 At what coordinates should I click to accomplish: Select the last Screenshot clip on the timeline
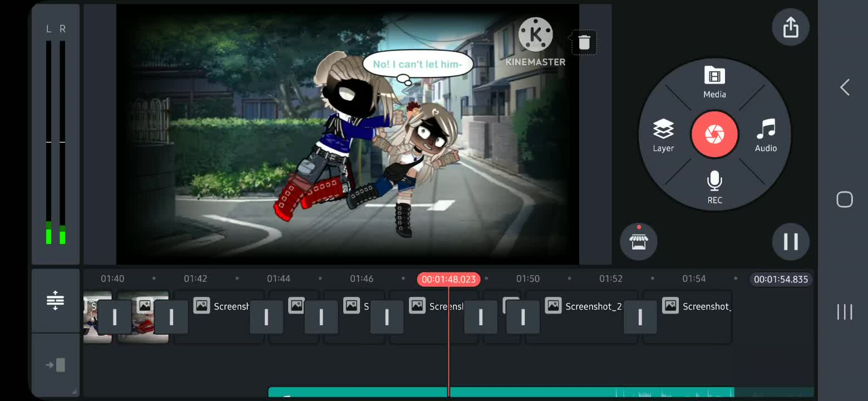pyautogui.click(x=687, y=317)
